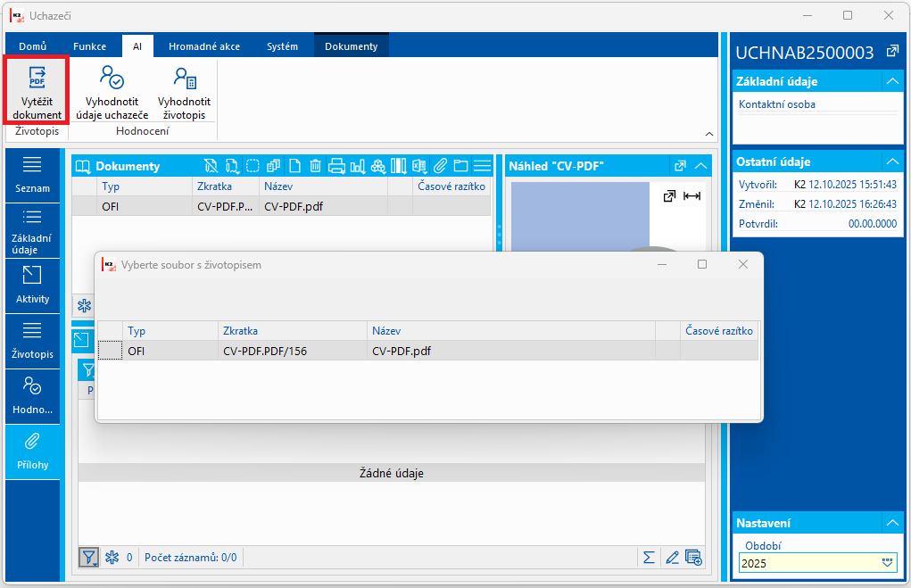This screenshot has height=588, width=911.
Task: Switch to the Funkce ribbon tab
Action: tap(89, 46)
